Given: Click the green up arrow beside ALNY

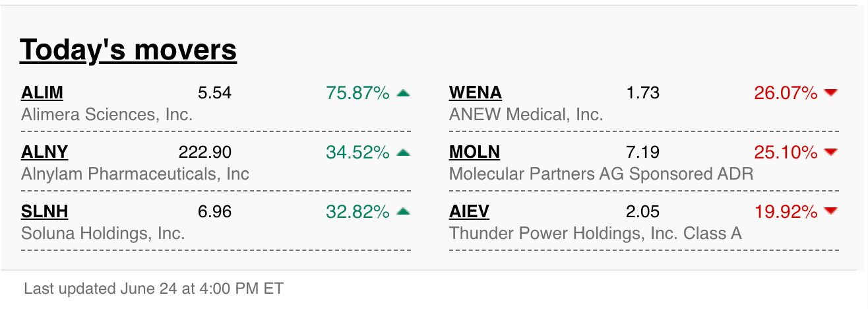Looking at the screenshot, I should [403, 153].
